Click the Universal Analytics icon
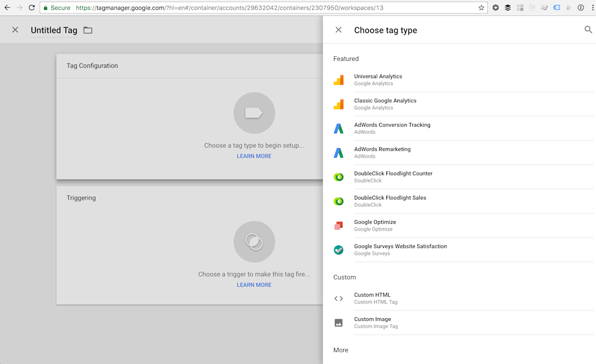The image size is (596, 364). click(339, 80)
